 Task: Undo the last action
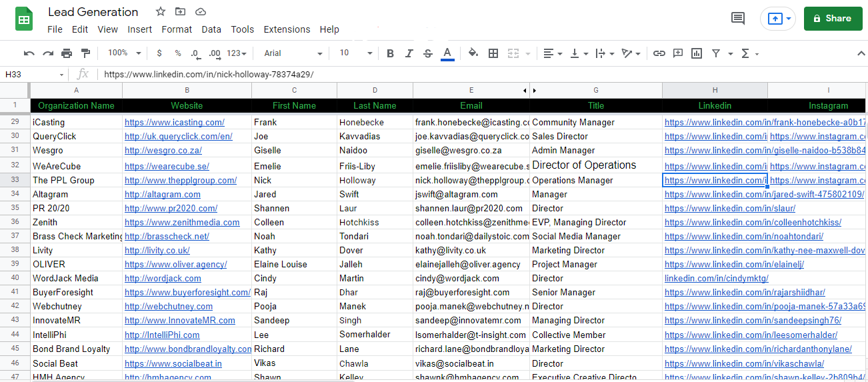pos(29,53)
